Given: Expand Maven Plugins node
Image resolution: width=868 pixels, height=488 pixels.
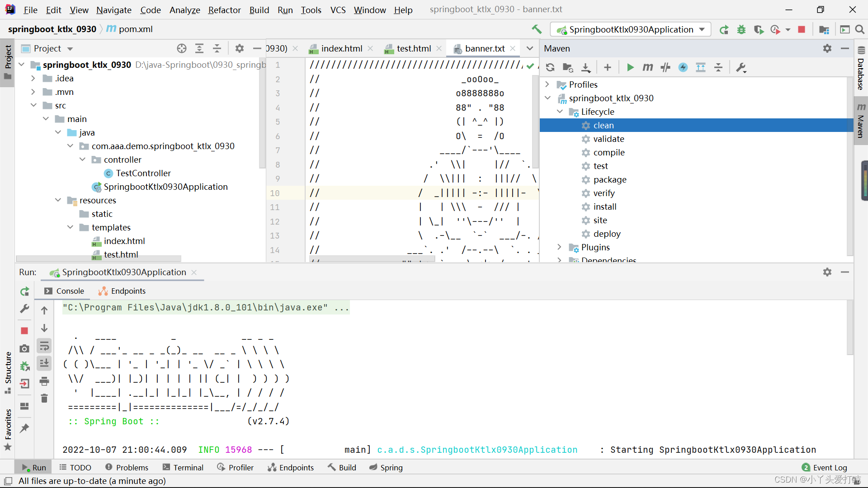Looking at the screenshot, I should pos(560,247).
